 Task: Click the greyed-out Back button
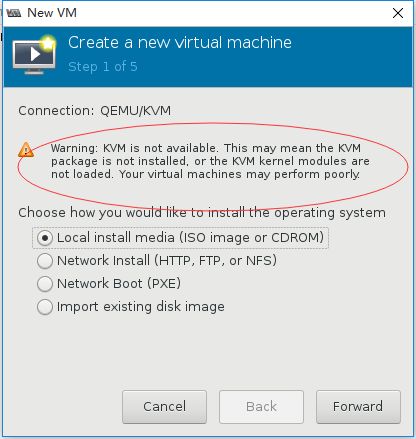261,407
